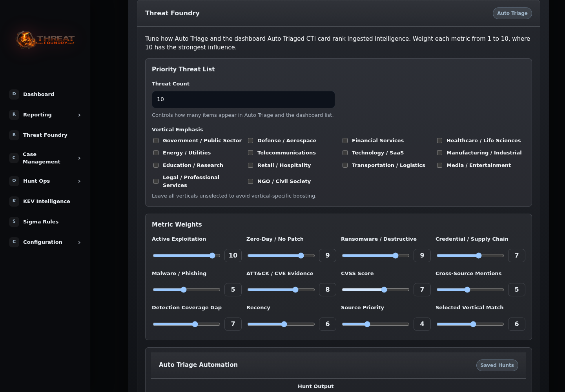This screenshot has height=392, width=565.
Task: Expand the Reporting submenu chevron
Action: pyautogui.click(x=79, y=115)
